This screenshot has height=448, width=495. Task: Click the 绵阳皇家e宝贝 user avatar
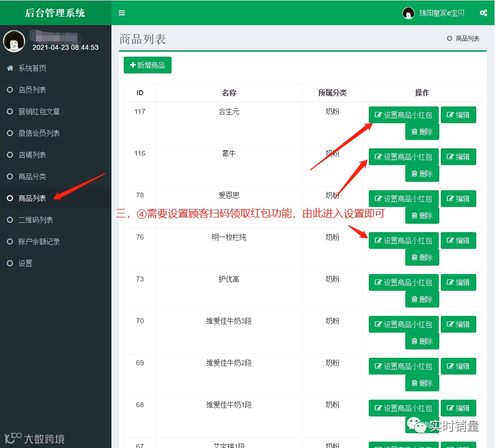[408, 13]
